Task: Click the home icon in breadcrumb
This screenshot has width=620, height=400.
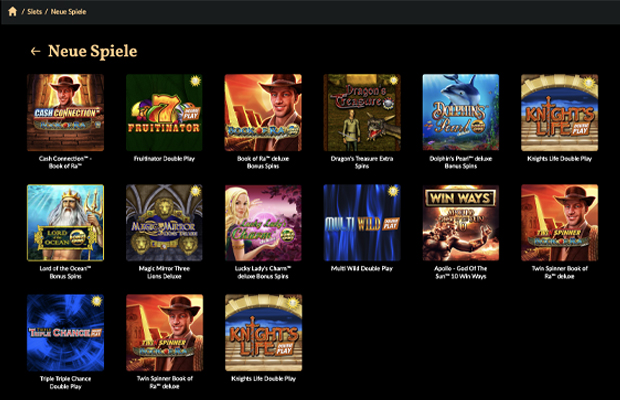Action: click(12, 11)
